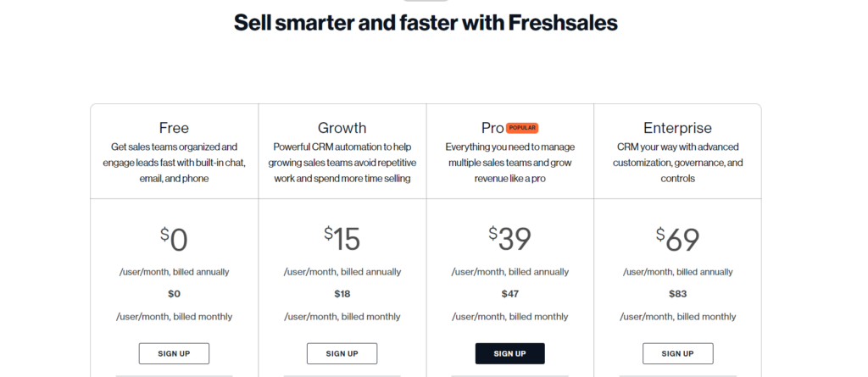868x377 pixels.
Task: Click the Enterprise plan title
Action: [677, 129]
